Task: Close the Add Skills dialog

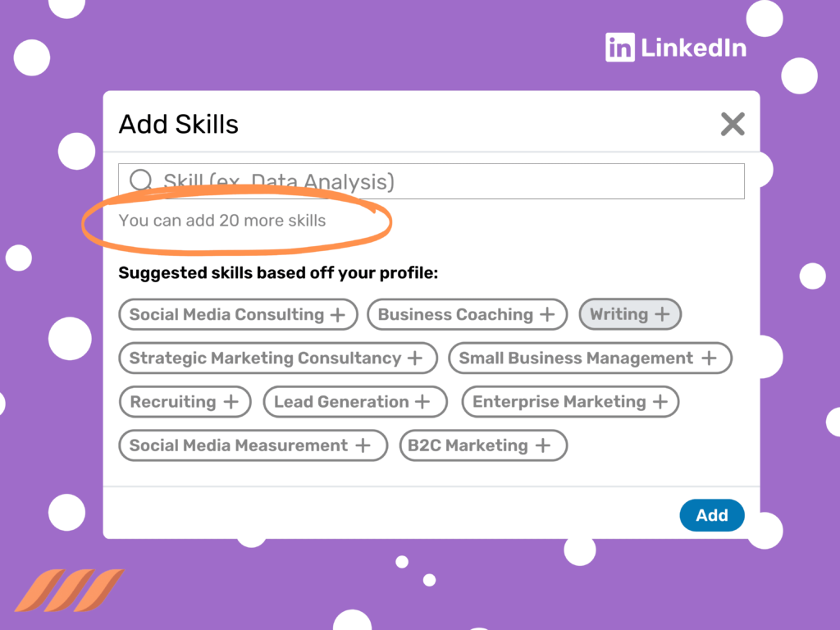Action: pos(732,124)
